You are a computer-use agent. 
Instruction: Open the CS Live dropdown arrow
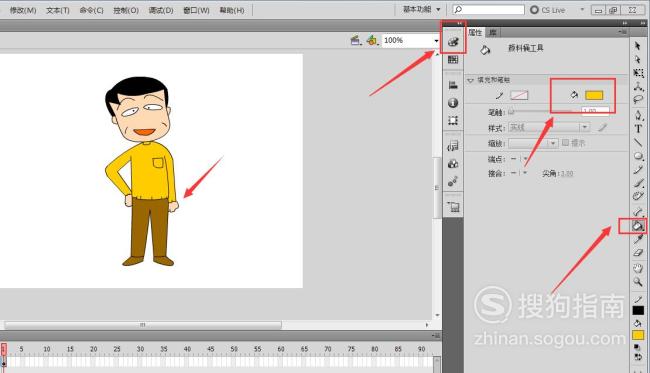point(582,10)
